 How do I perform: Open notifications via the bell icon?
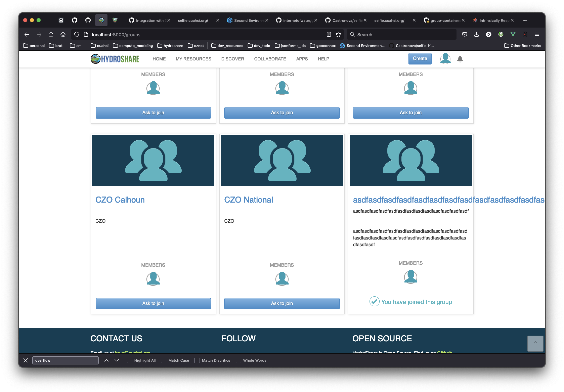pos(460,59)
